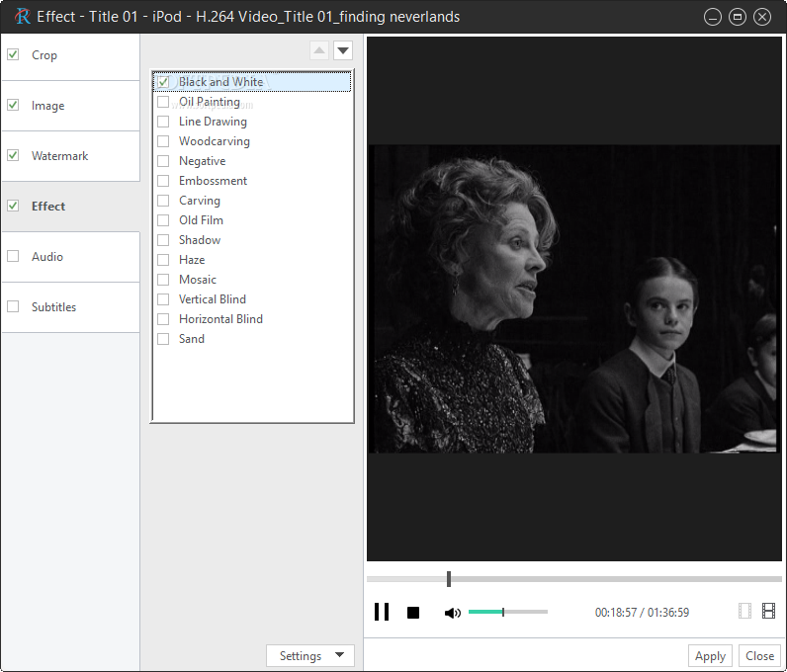Uncheck the Black and White effect
This screenshot has height=672, width=787.
tap(163, 82)
